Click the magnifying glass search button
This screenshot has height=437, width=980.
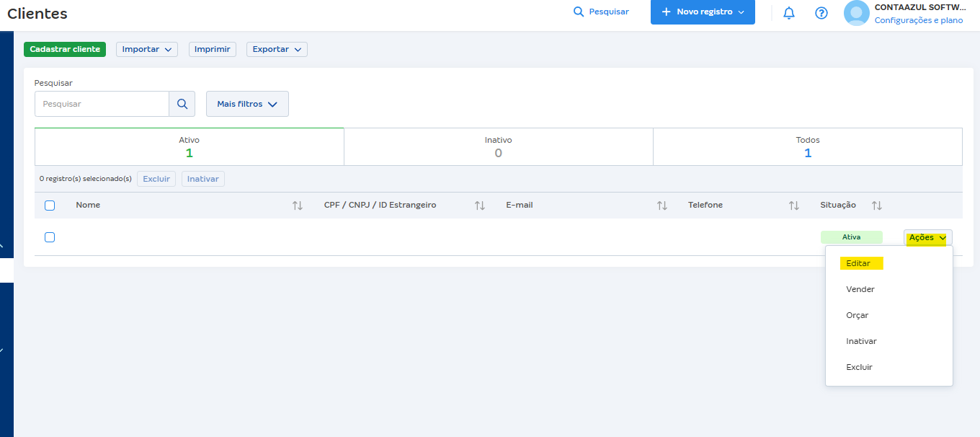point(182,104)
